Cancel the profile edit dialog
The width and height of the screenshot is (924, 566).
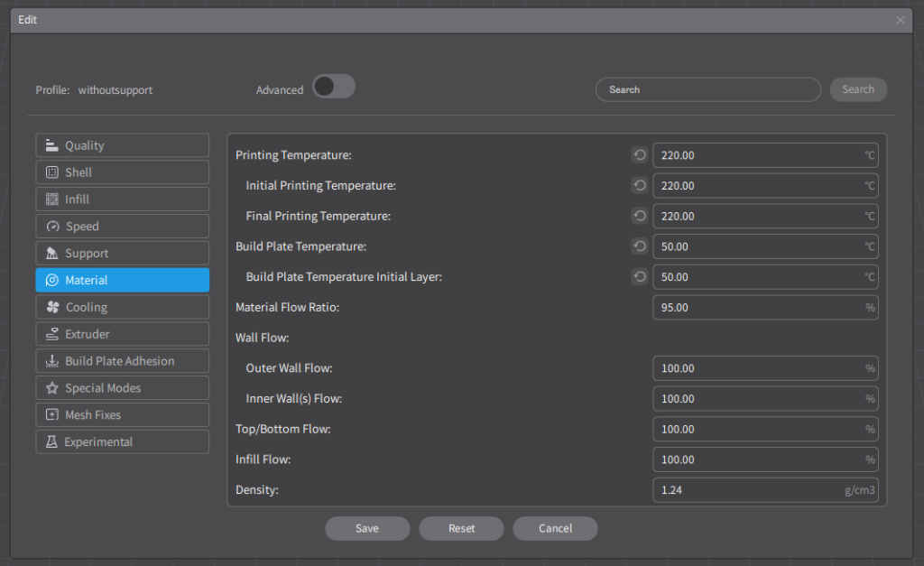(x=555, y=528)
